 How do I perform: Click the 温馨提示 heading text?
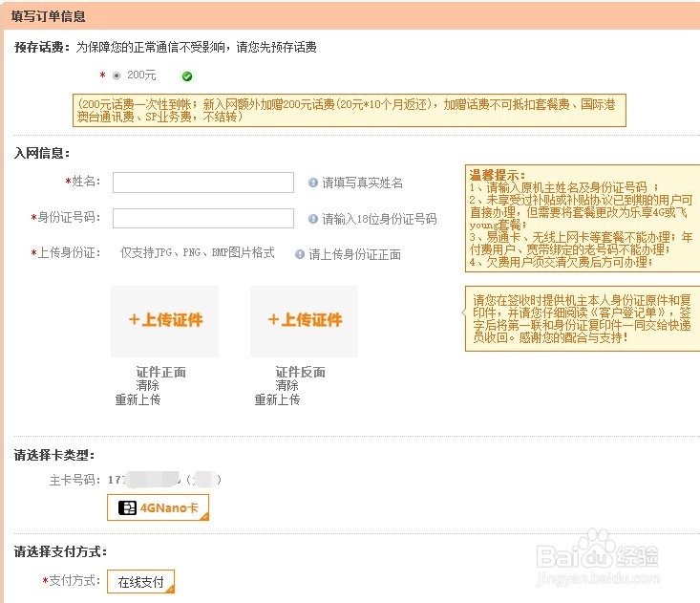pos(498,175)
